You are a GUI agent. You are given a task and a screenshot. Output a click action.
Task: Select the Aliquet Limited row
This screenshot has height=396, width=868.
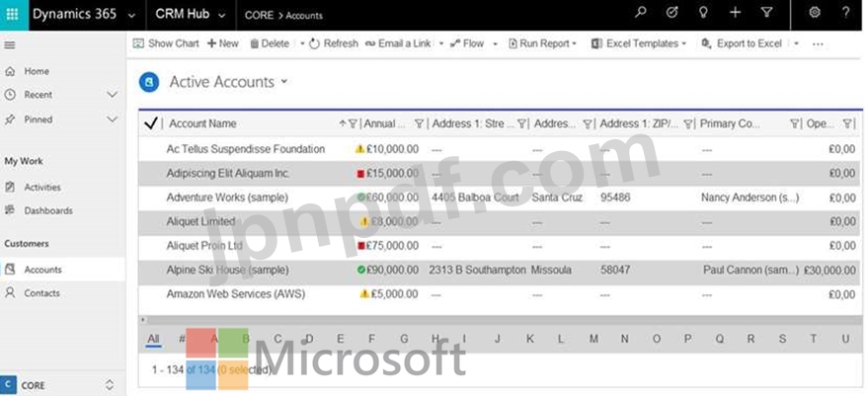tap(500, 221)
